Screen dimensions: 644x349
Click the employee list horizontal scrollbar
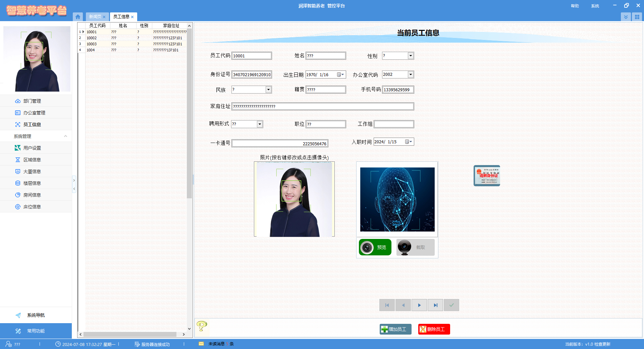click(130, 334)
